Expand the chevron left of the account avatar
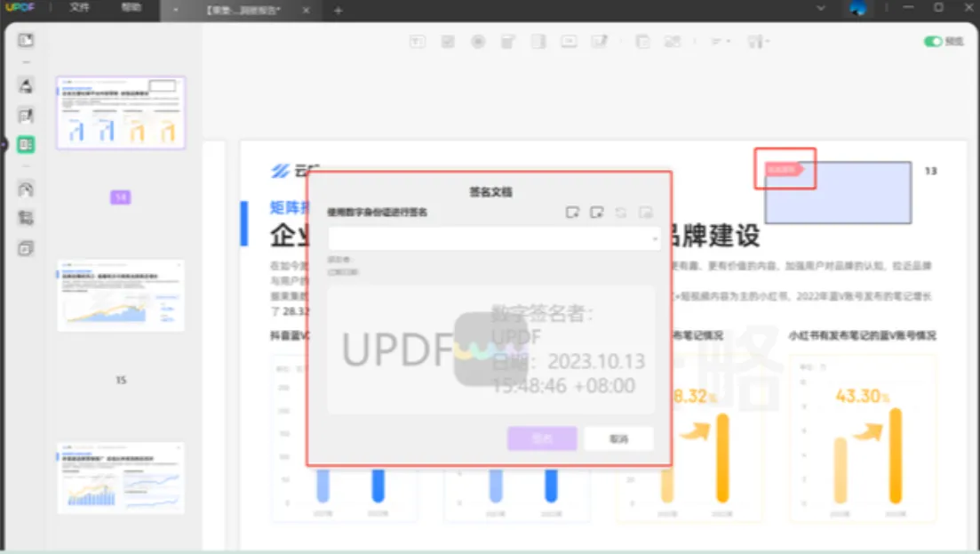 tap(821, 8)
